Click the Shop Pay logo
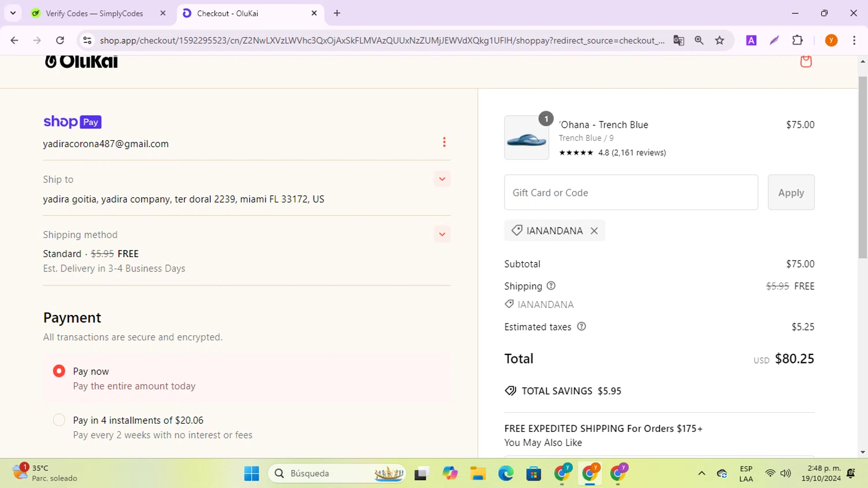The width and height of the screenshot is (868, 488). point(72,122)
